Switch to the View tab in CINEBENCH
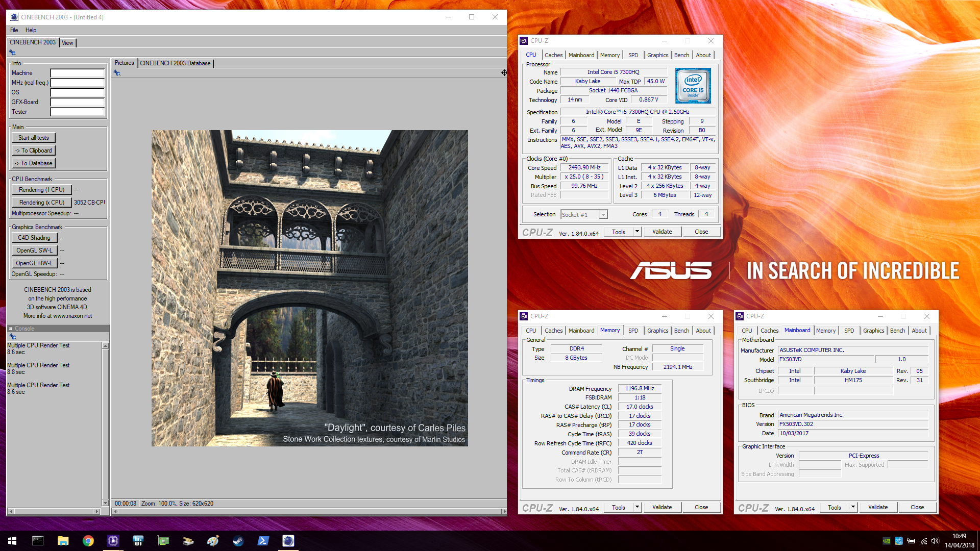Viewport: 980px width, 551px height. pyautogui.click(x=67, y=43)
